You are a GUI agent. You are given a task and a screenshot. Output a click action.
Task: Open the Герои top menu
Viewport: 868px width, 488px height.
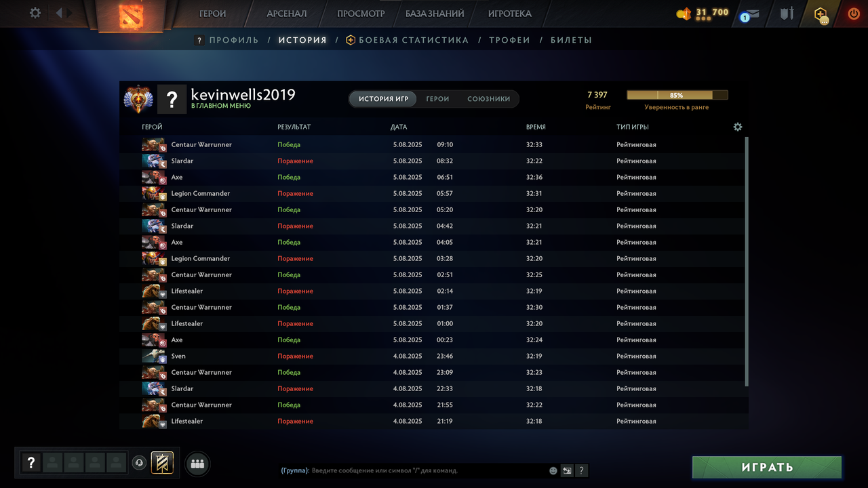(x=212, y=14)
